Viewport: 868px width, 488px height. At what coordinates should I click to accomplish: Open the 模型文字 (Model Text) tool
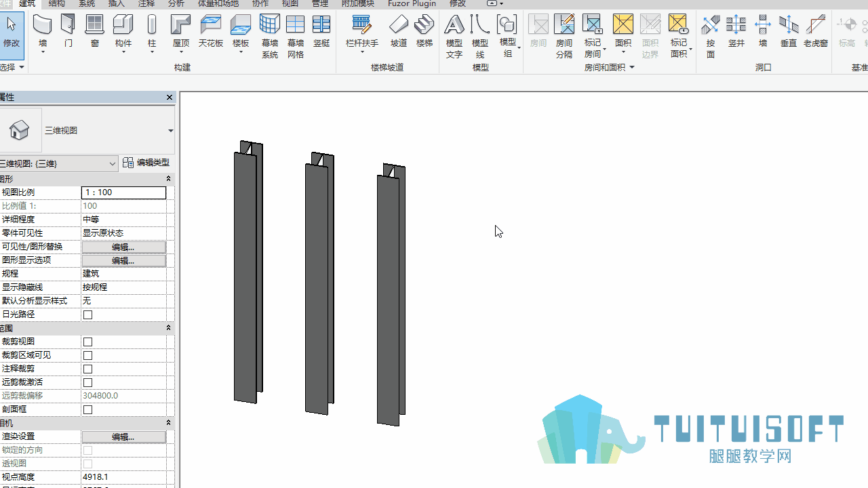pyautogui.click(x=454, y=36)
